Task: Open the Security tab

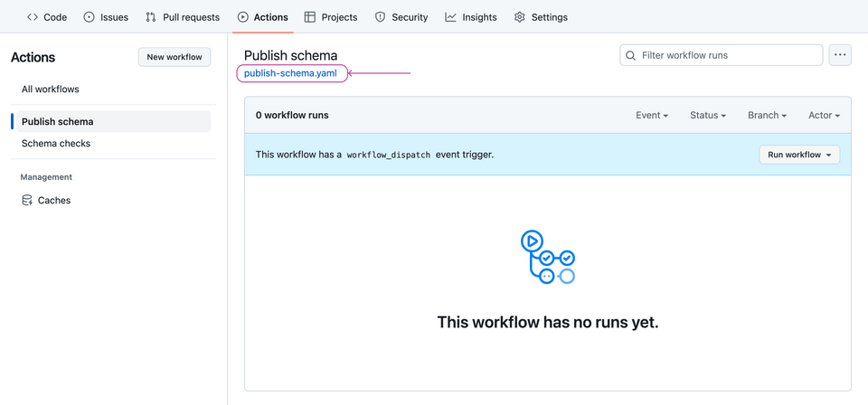Action: pos(401,17)
